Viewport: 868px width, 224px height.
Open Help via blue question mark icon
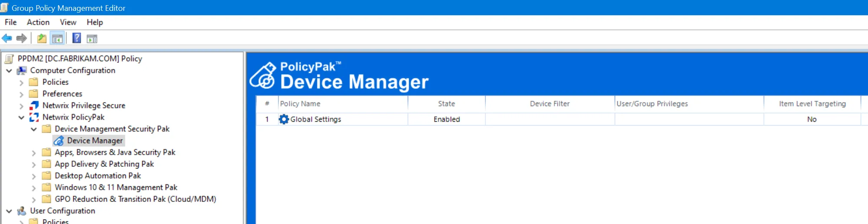coord(76,38)
